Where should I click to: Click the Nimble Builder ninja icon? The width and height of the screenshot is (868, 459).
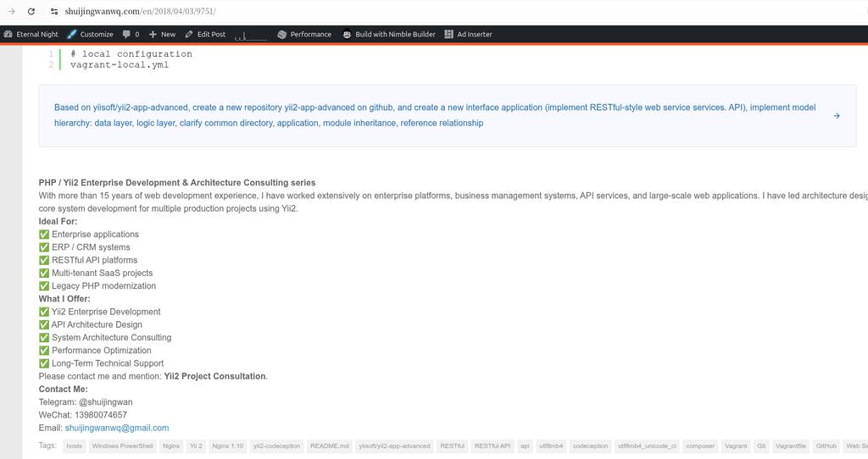[347, 34]
